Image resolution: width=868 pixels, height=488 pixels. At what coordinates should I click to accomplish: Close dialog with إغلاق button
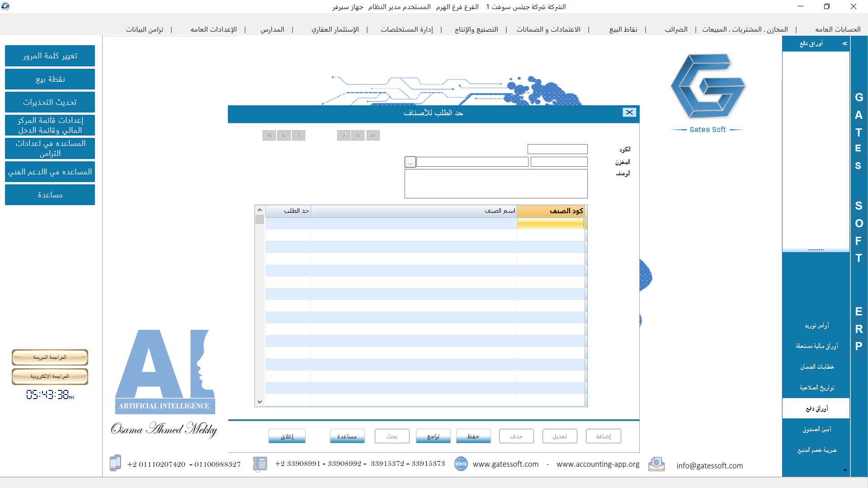[x=287, y=436]
